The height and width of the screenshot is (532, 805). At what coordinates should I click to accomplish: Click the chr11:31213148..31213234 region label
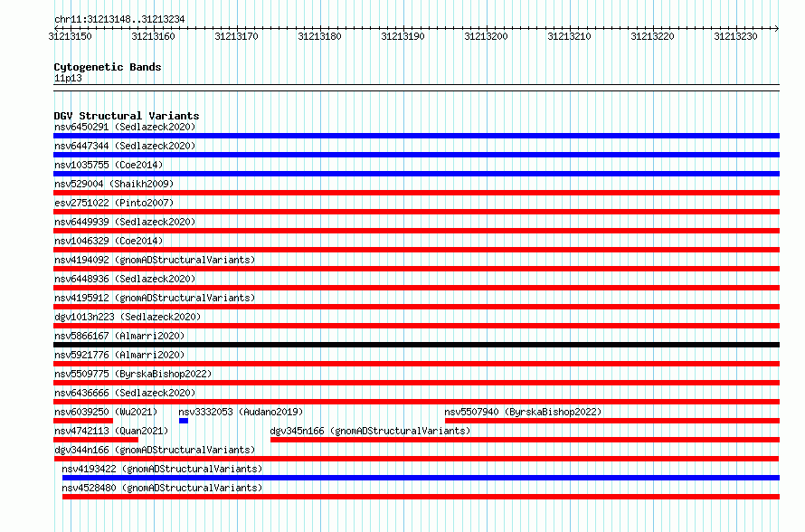(x=119, y=20)
